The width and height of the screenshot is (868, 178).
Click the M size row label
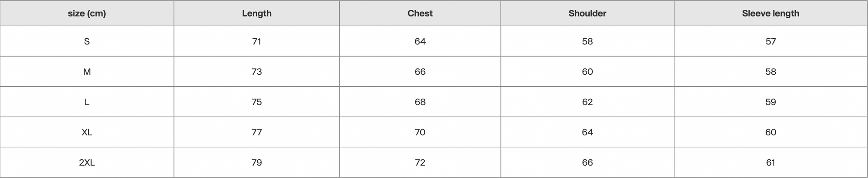point(87,72)
